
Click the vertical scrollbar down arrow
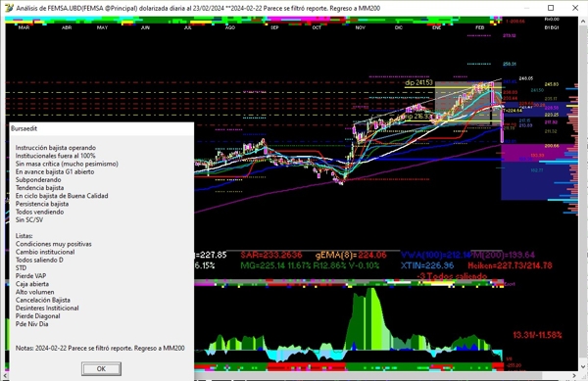tap(582, 367)
